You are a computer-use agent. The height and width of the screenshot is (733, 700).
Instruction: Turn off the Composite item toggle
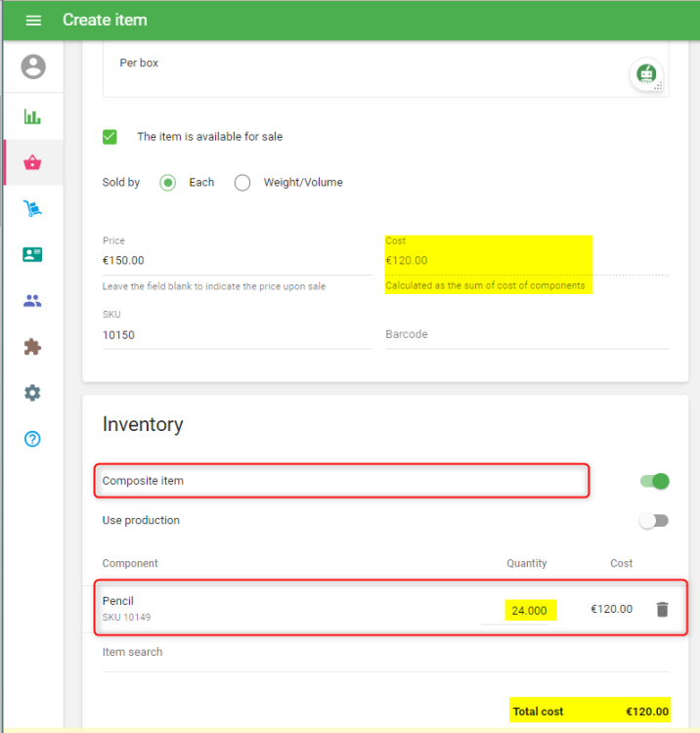654,481
